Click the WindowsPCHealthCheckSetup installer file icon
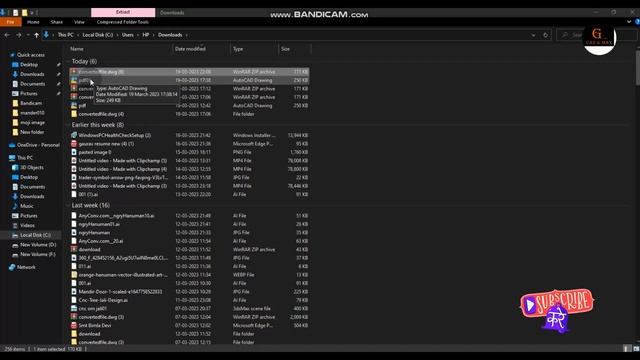The height and width of the screenshot is (360, 640). (74, 135)
